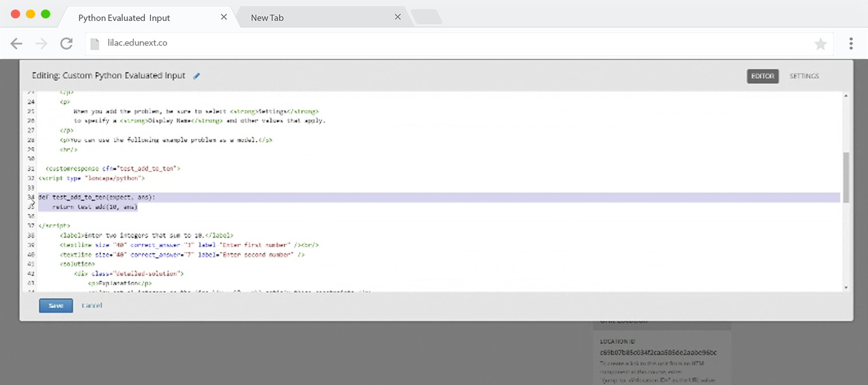The image size is (868, 385).
Task: Reload the page with the refresh icon
Action: [x=66, y=44]
